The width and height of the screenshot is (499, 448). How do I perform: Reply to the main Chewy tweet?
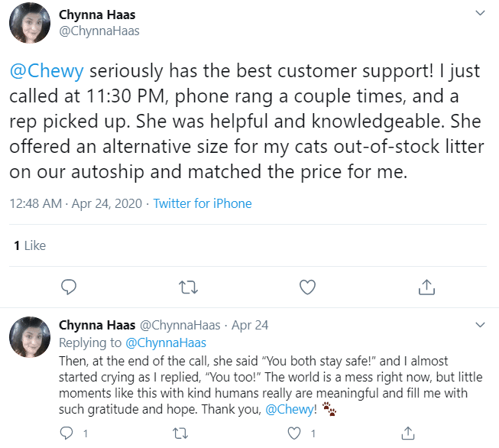tap(69, 287)
